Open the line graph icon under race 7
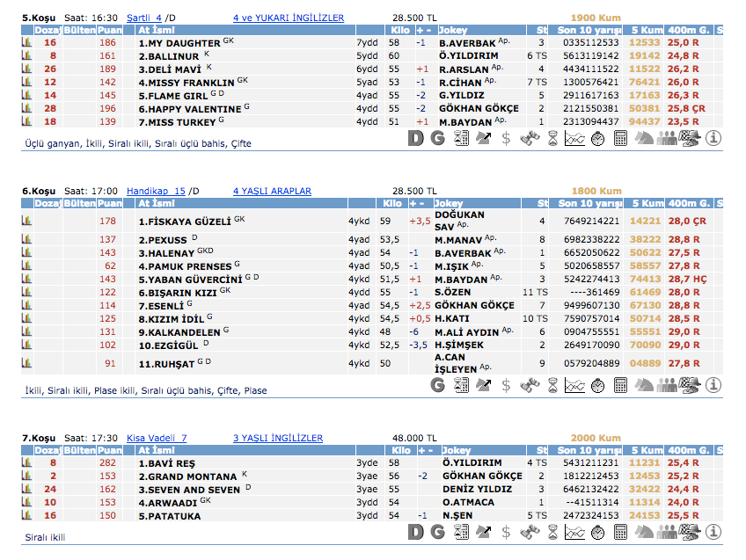Image resolution: width=746 pixels, height=560 pixels. [x=574, y=532]
